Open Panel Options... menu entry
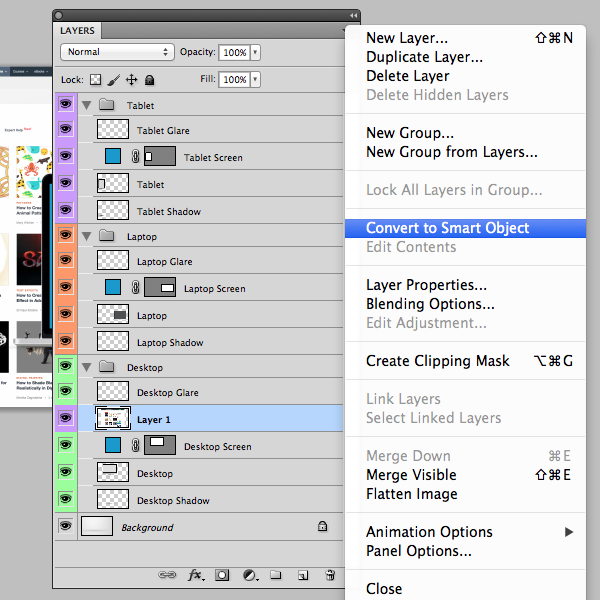600x600 pixels. pos(465,551)
